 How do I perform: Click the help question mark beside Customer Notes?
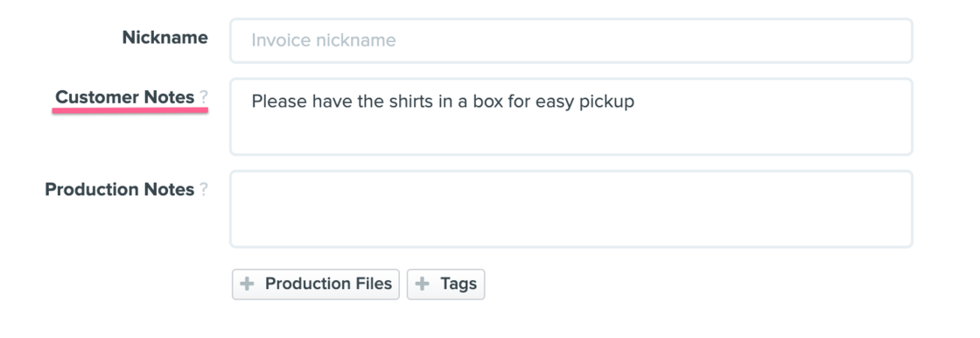pos(203,98)
